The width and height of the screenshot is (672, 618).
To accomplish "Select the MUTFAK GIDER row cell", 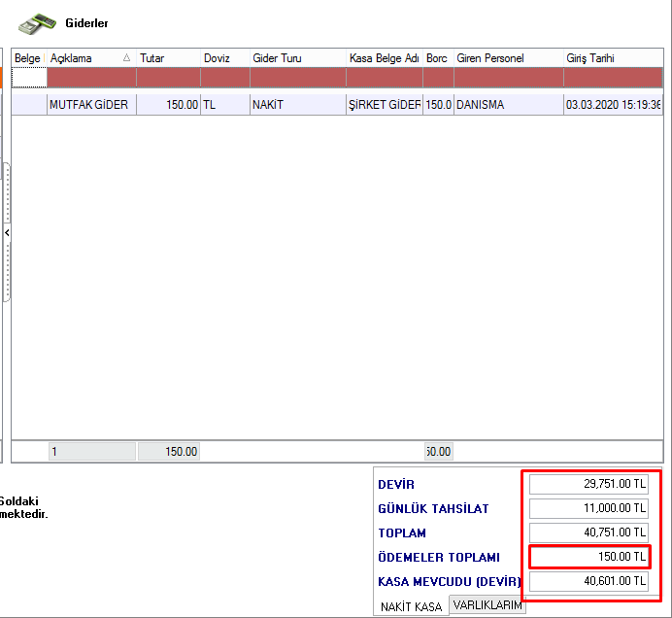I will [91, 104].
